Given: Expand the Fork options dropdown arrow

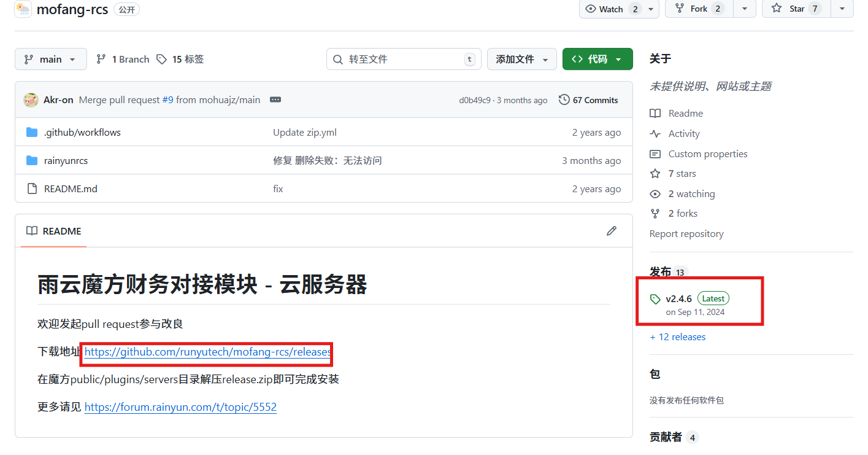Looking at the screenshot, I should [x=745, y=9].
